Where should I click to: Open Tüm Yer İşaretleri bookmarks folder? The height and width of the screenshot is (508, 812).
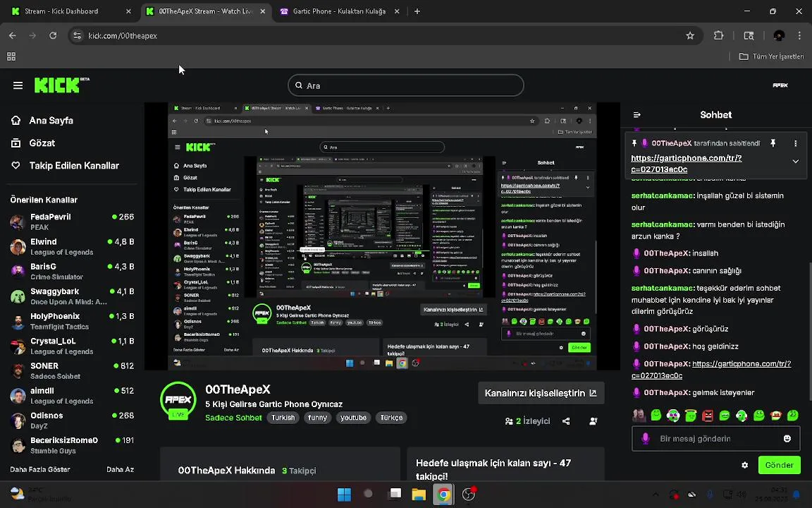771,56
